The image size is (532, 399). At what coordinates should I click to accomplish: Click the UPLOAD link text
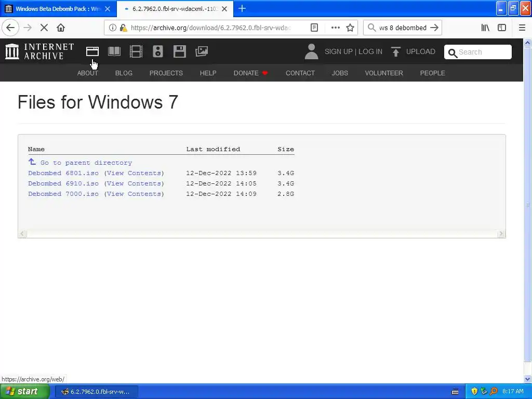click(x=421, y=51)
